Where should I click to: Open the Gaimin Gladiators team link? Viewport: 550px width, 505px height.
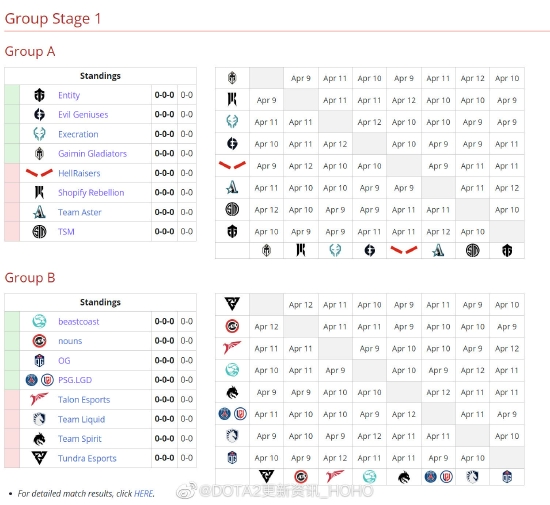pos(93,154)
